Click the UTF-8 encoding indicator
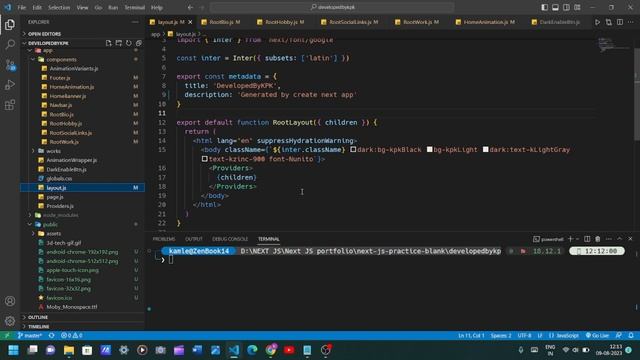This screenshot has width=640, height=360. tap(524, 336)
